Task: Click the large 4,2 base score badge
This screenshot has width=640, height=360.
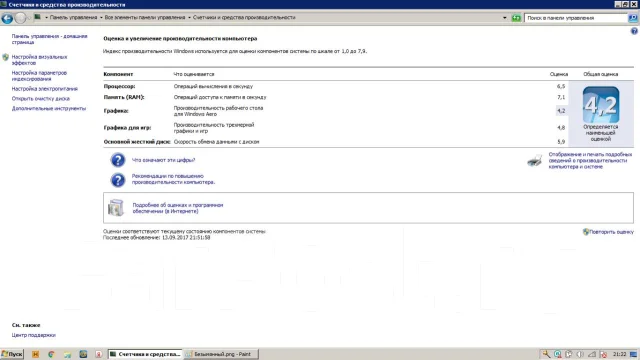Action: [600, 105]
